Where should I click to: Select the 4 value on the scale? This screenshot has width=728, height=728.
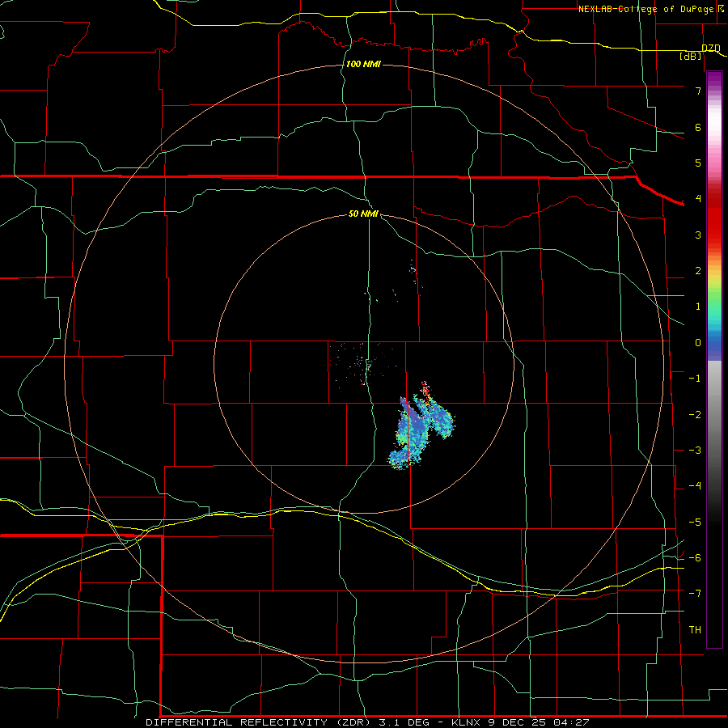(x=698, y=199)
